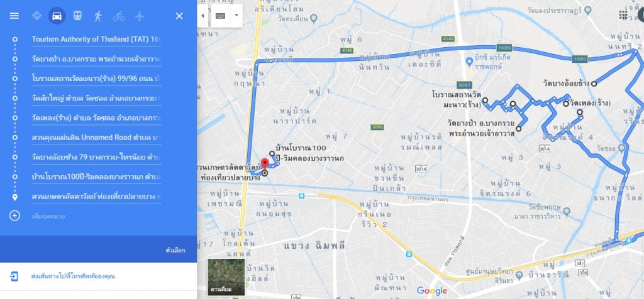644x299 pixels.
Task: Switch to public transit travel mode
Action: coord(77,16)
